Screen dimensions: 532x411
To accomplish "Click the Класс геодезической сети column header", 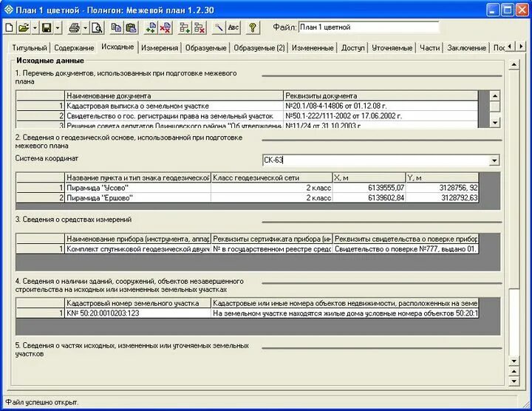I will pyautogui.click(x=272, y=178).
